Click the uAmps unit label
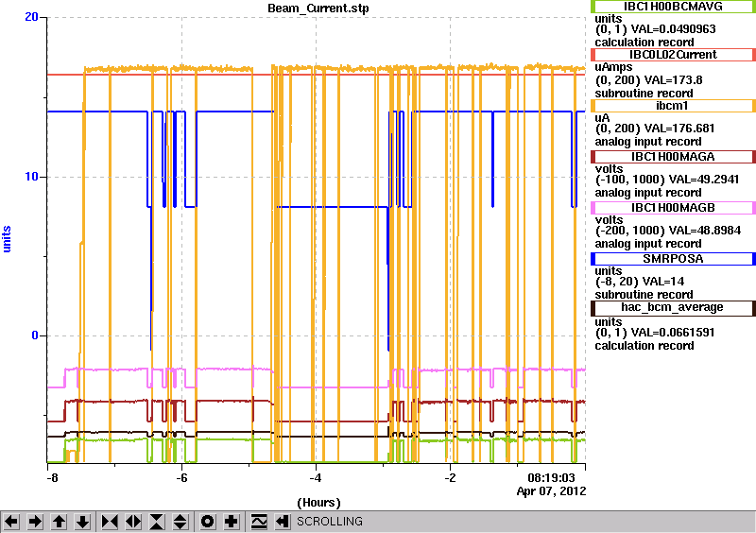The width and height of the screenshot is (756, 533). point(613,67)
